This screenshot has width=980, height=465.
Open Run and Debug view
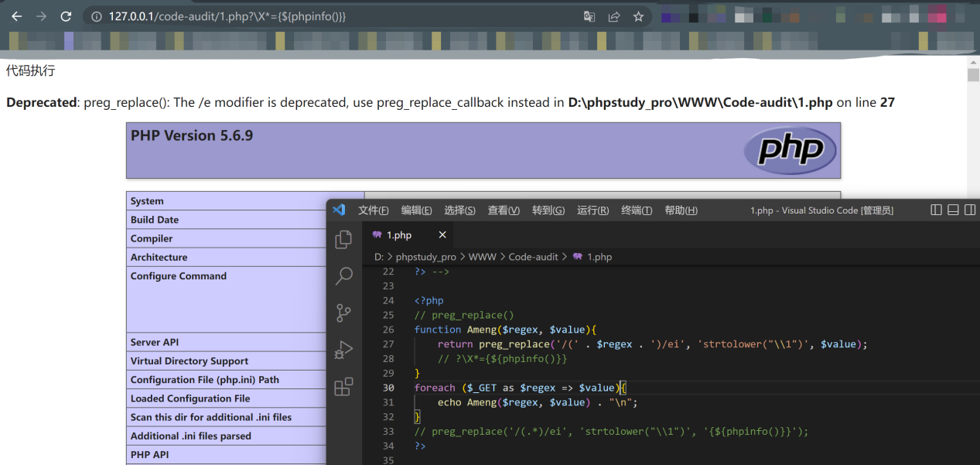click(x=343, y=350)
